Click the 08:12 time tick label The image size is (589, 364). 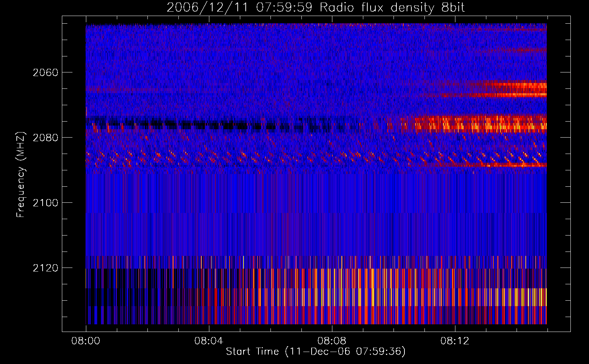(x=455, y=341)
